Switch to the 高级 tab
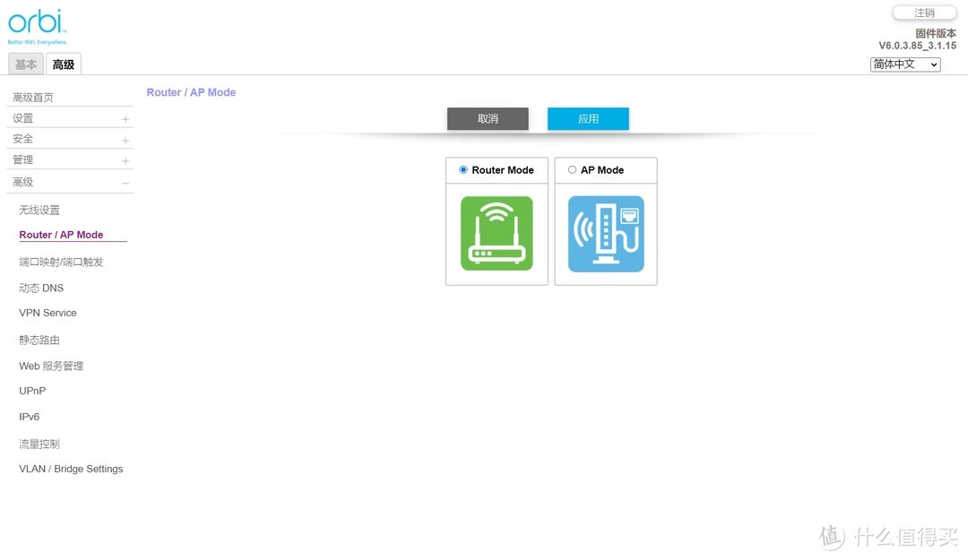968x560 pixels. coord(64,65)
